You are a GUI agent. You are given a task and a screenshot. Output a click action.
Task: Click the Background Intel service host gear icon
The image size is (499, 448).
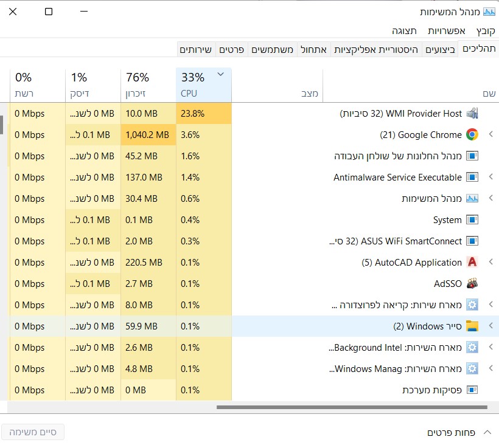tap(472, 347)
